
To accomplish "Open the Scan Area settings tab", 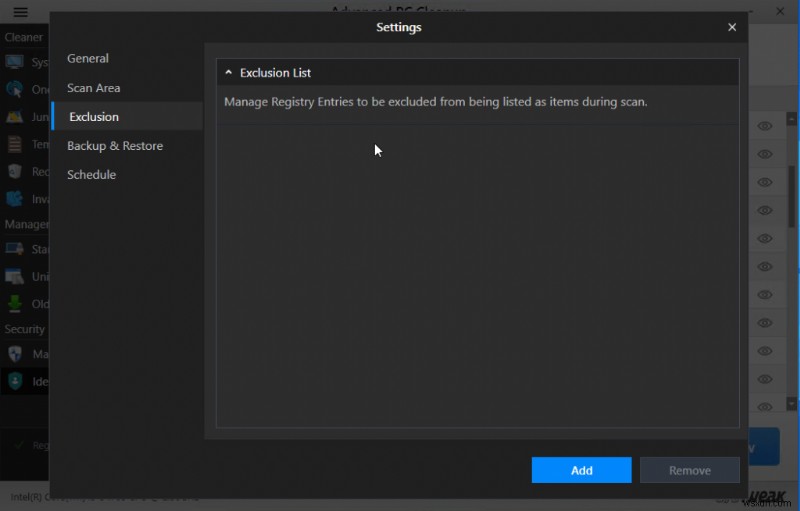I will point(93,88).
